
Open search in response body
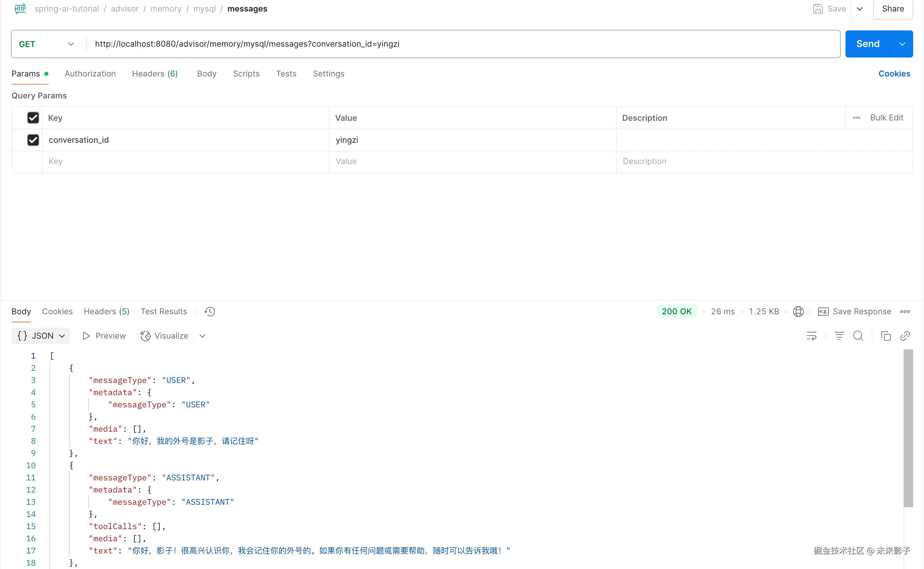click(x=858, y=336)
